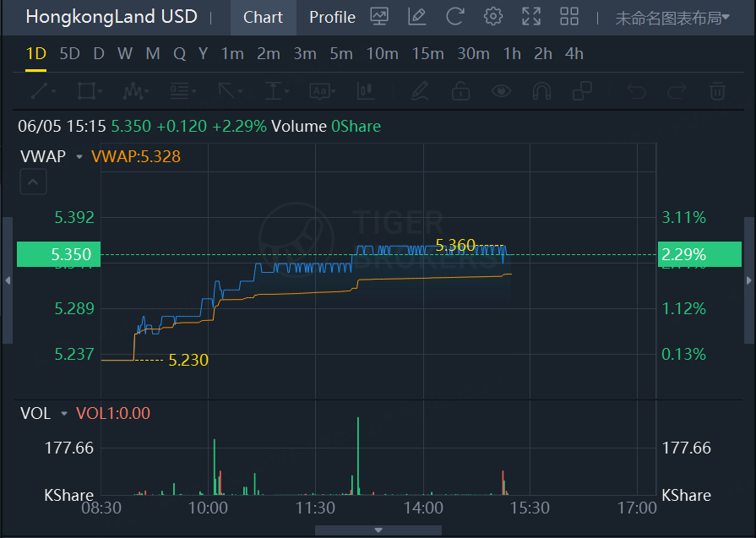The height and width of the screenshot is (538, 756).
Task: Select the 2h interval
Action: point(543,53)
